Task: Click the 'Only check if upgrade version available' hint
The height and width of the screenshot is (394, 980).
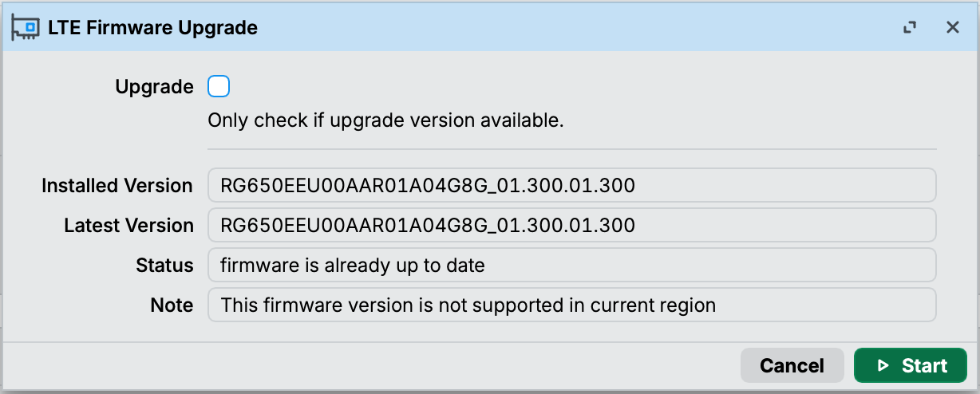Action: click(386, 121)
